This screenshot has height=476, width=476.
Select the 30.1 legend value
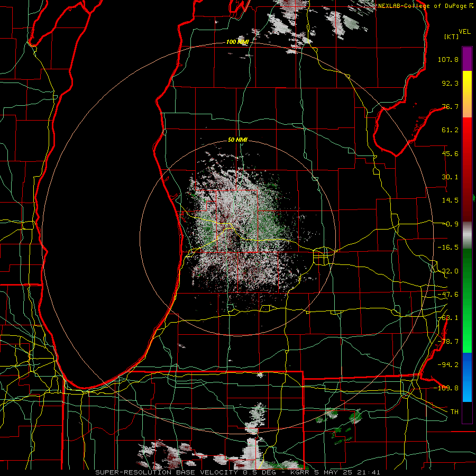(x=450, y=177)
